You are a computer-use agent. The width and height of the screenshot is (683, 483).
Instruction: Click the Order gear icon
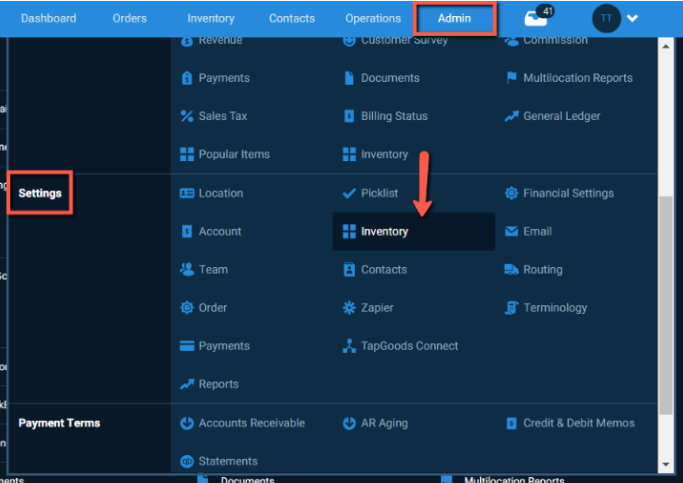click(x=187, y=307)
